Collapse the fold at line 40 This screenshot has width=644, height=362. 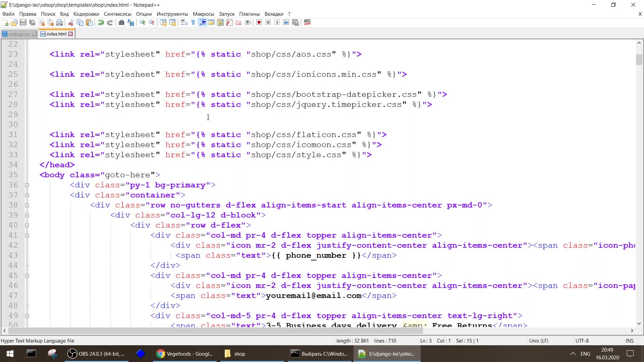[27, 225]
